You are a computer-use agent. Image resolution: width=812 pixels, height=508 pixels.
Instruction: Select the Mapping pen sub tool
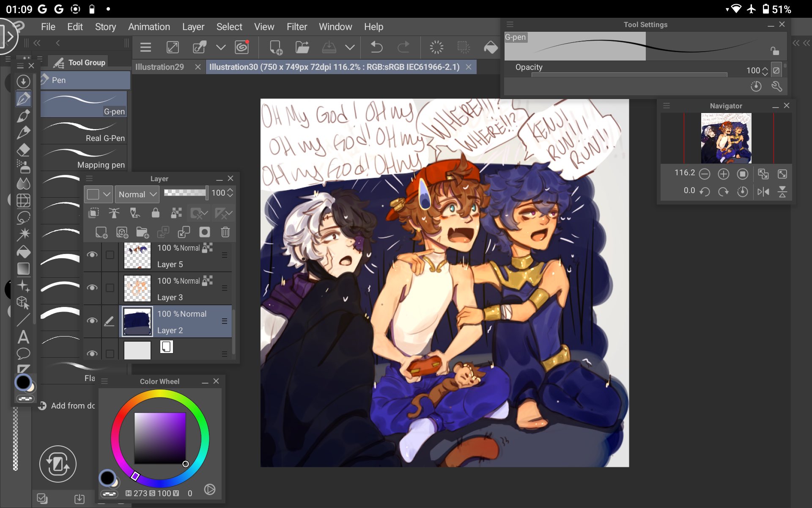point(85,157)
